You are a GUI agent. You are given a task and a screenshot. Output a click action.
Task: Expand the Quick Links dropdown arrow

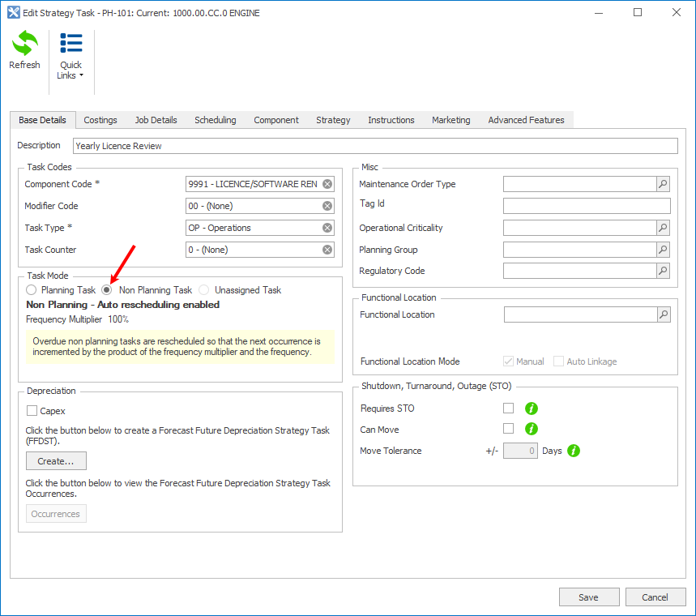(81, 75)
